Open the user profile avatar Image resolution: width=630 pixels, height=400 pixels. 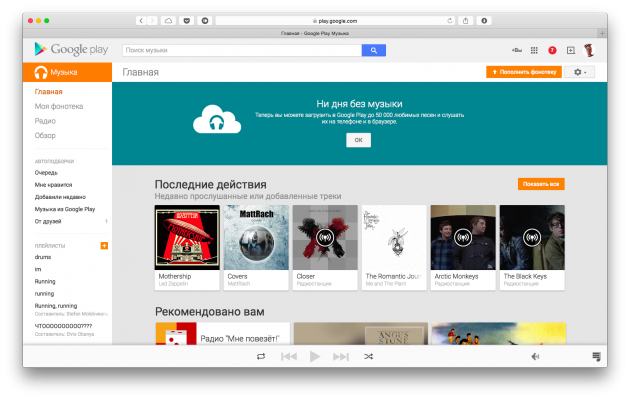click(x=589, y=50)
